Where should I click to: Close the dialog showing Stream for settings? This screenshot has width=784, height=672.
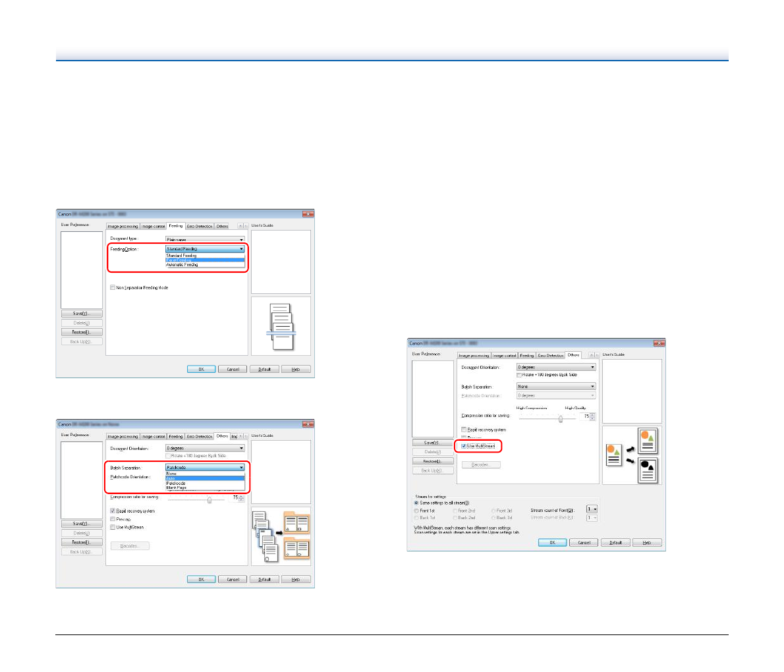pyautogui.click(x=658, y=343)
